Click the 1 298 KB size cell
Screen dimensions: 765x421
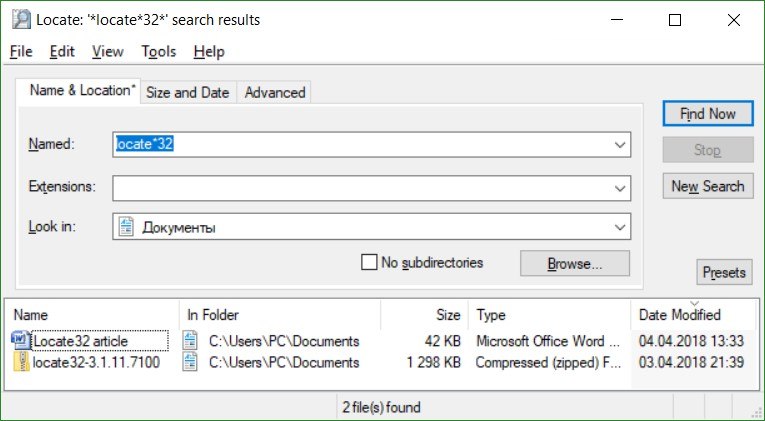pos(433,362)
